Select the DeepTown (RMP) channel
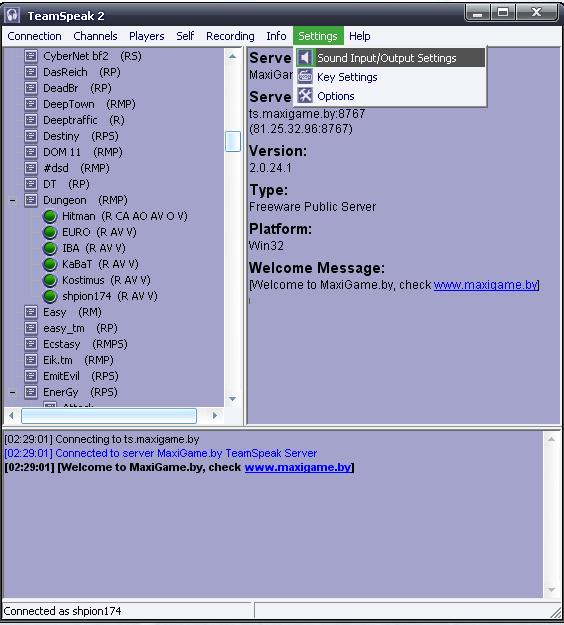 coord(89,104)
